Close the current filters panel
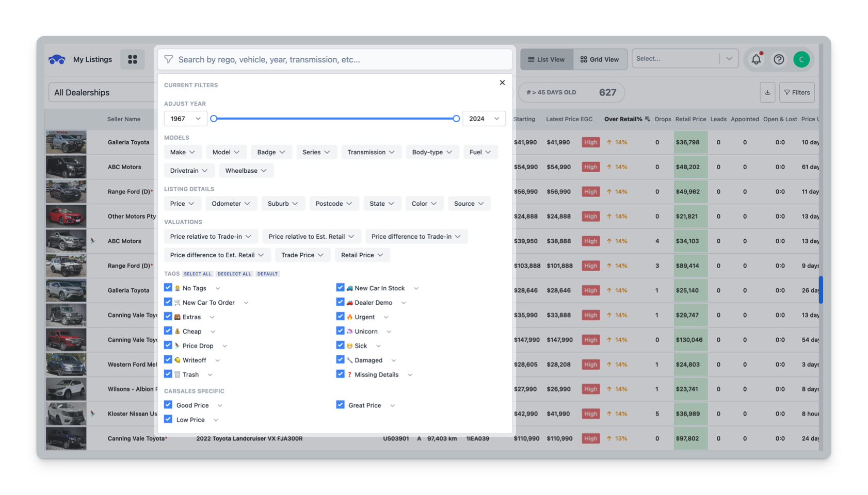Viewport: 868px width, 495px height. pos(502,82)
